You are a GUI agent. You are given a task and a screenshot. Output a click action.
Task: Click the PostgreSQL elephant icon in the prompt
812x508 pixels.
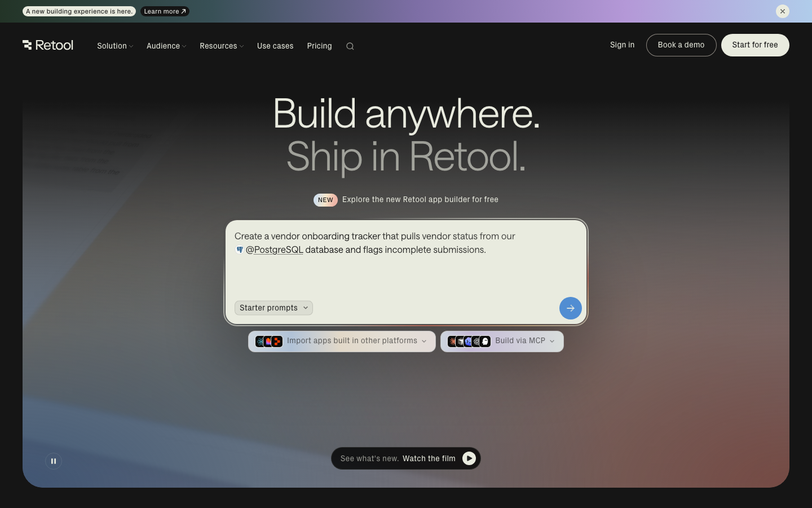(240, 249)
